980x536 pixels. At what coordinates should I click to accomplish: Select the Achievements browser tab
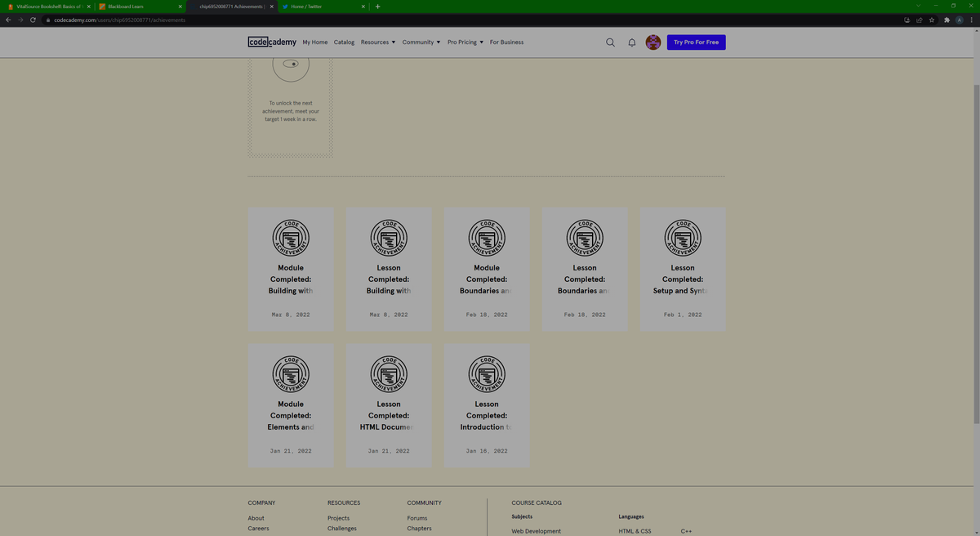[x=230, y=6]
